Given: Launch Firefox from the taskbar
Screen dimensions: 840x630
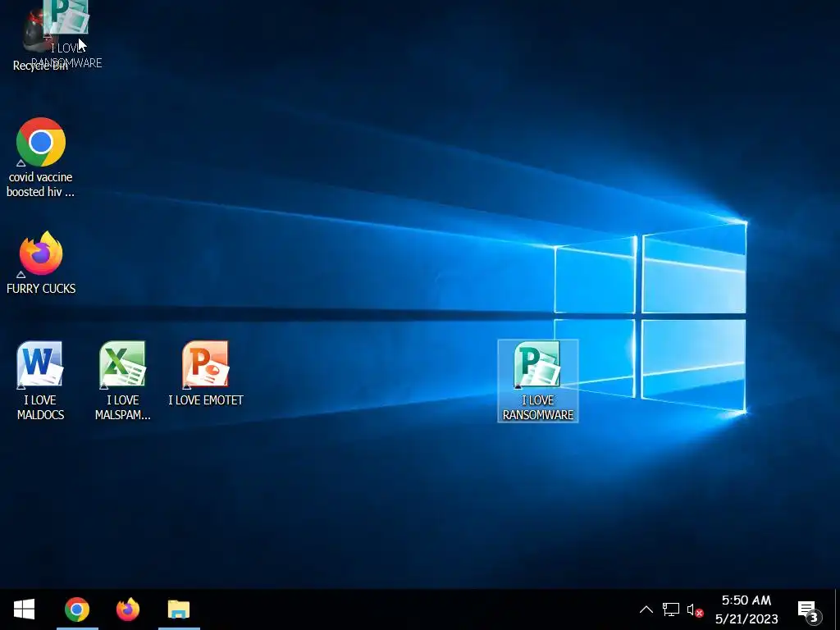Looking at the screenshot, I should pos(128,609).
